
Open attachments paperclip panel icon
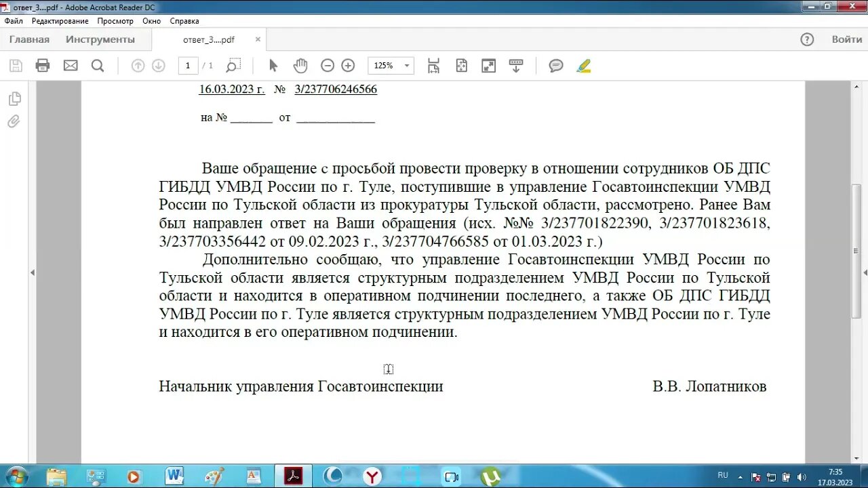(x=14, y=122)
